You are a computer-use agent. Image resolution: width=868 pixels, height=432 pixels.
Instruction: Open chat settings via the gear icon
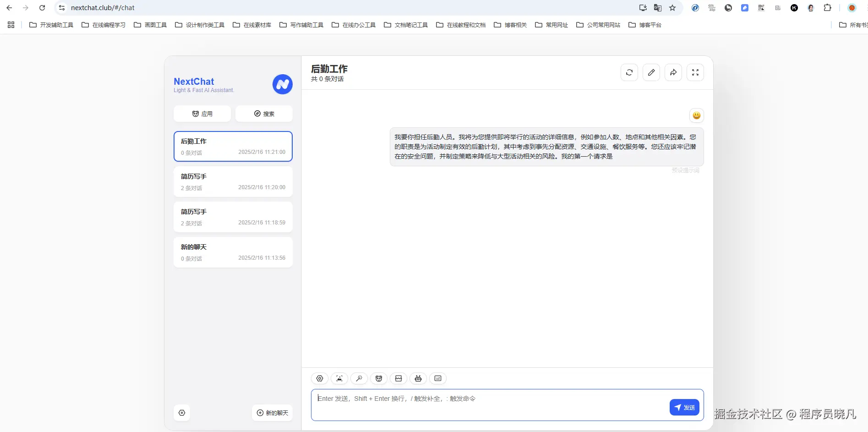pos(319,378)
